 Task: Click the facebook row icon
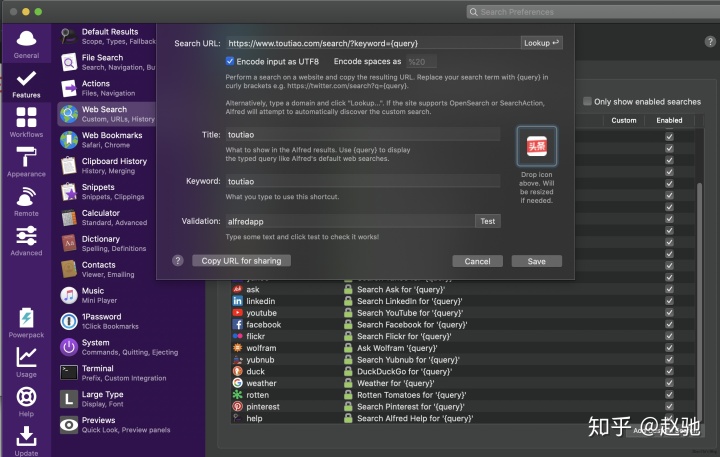[x=237, y=324]
